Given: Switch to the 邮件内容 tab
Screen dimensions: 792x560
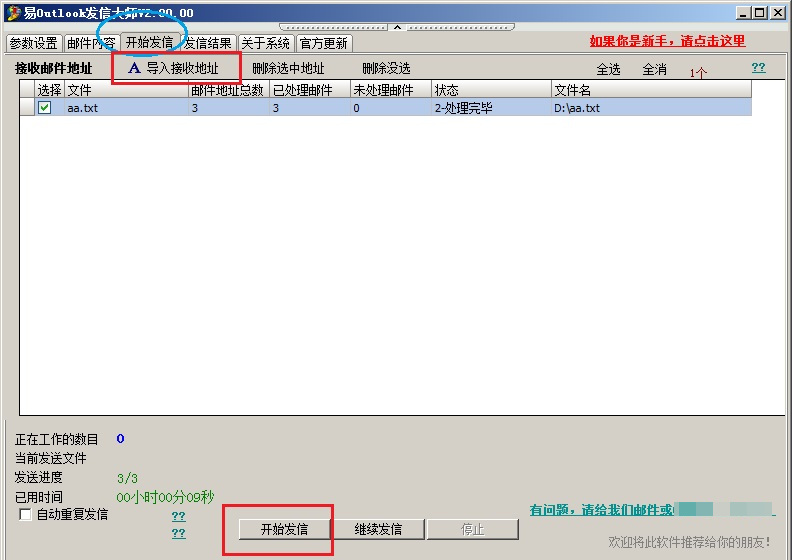Looking at the screenshot, I should coord(91,43).
